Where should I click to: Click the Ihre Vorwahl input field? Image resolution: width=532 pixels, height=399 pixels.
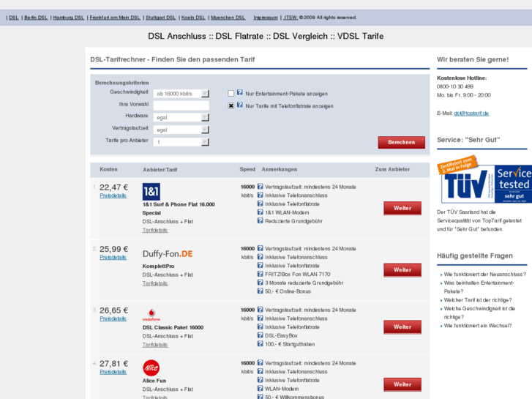181,105
